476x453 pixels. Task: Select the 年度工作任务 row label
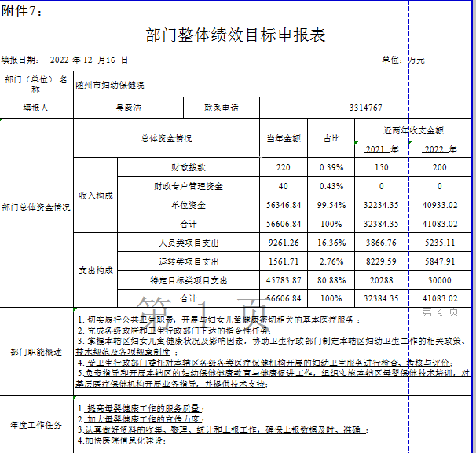tap(36, 424)
